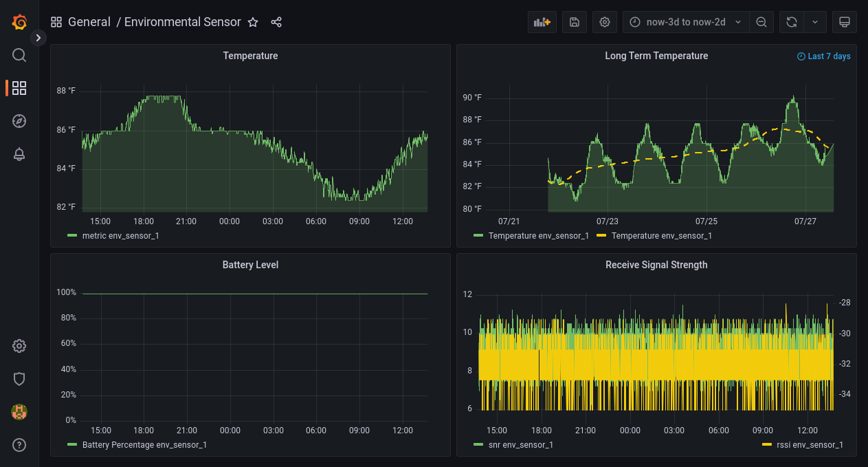The image size is (868, 467).
Task: Click yellow color swatch of rssi env_sensor_1
Action: pyautogui.click(x=768, y=445)
